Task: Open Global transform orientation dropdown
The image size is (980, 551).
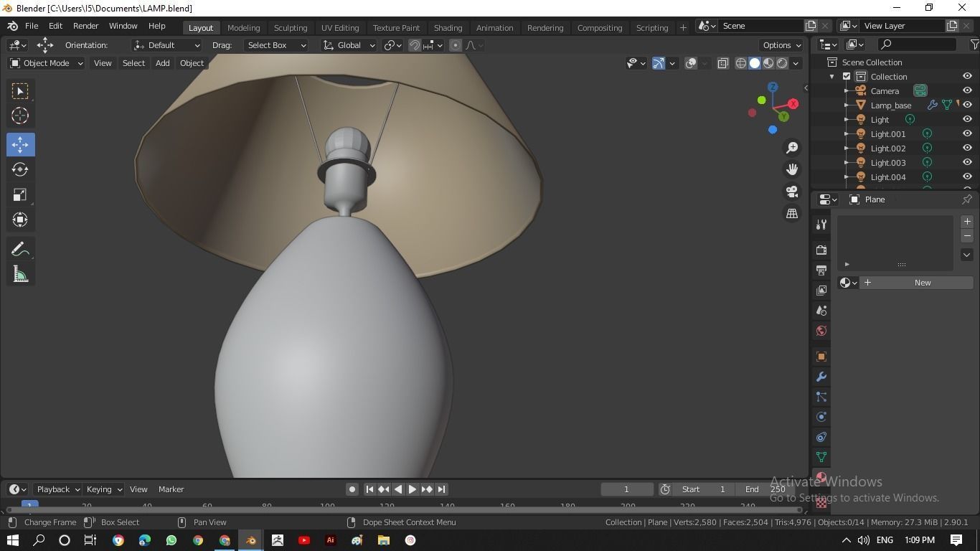Action: (349, 45)
